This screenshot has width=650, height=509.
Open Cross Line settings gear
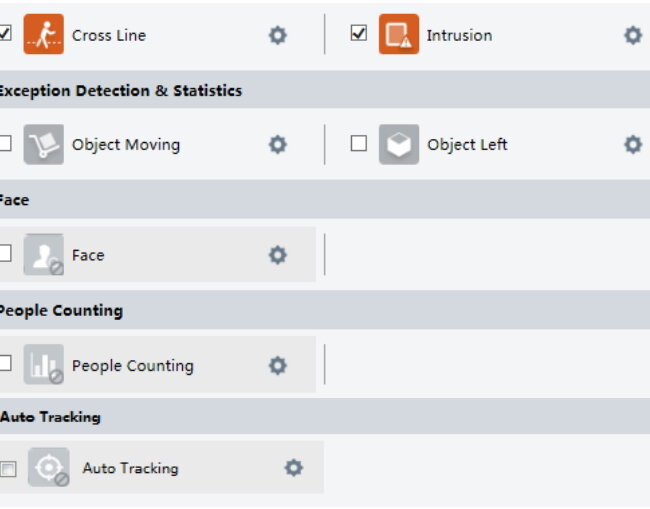coord(278,35)
